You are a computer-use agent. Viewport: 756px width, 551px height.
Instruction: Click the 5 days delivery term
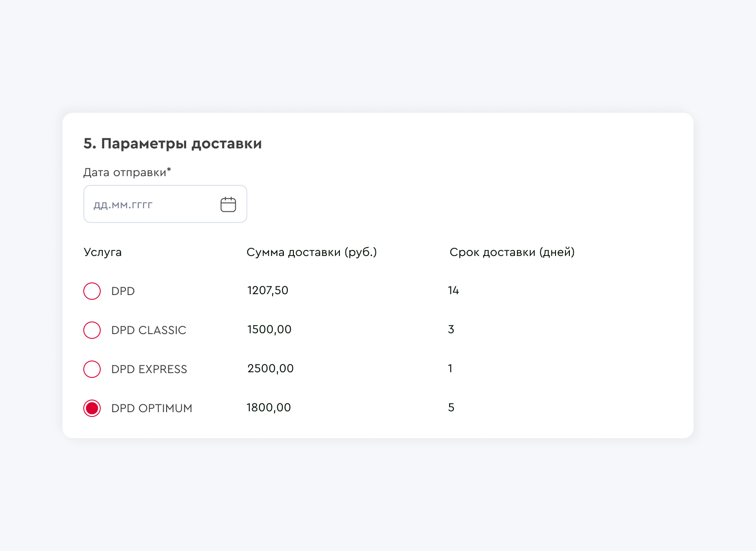pos(451,407)
